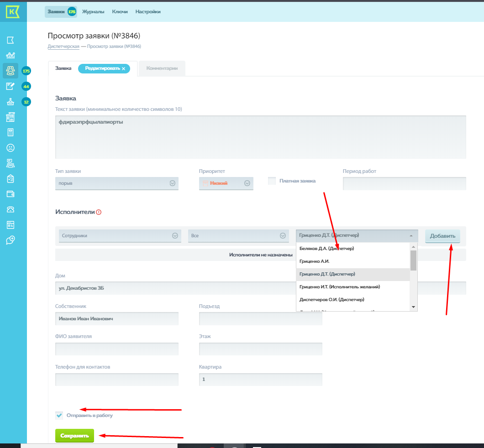This screenshot has width=484, height=448.
Task: Select Диспетчеров О.И. (Диспетчер) from list
Action: pos(353,300)
